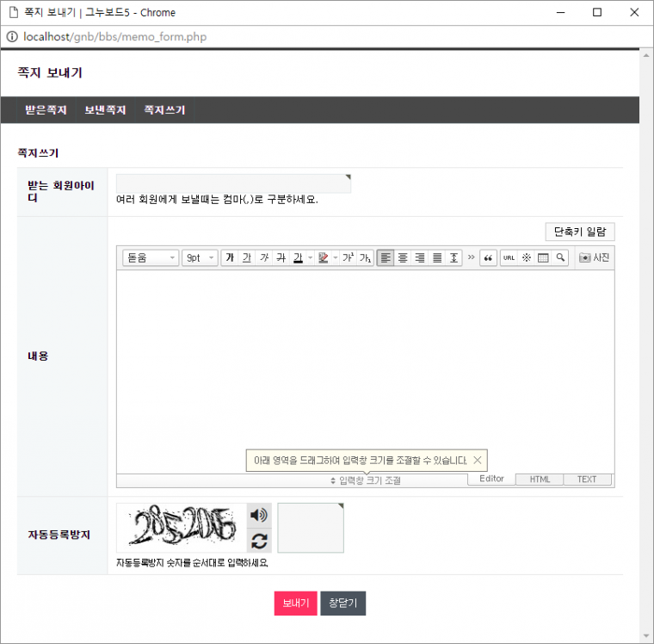Toggle italic text formatting
The image size is (654, 644).
coord(264,257)
